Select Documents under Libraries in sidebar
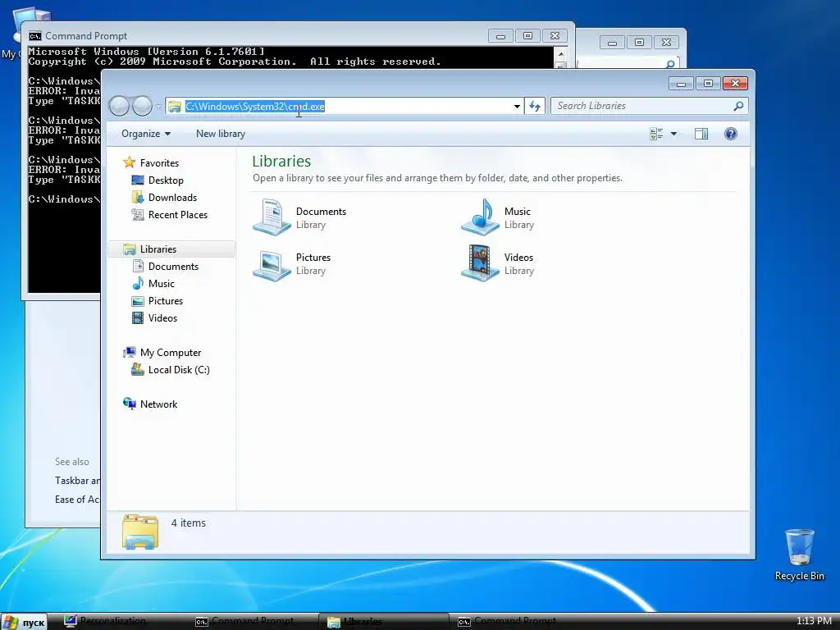Viewport: 840px width, 630px height. pos(173,267)
